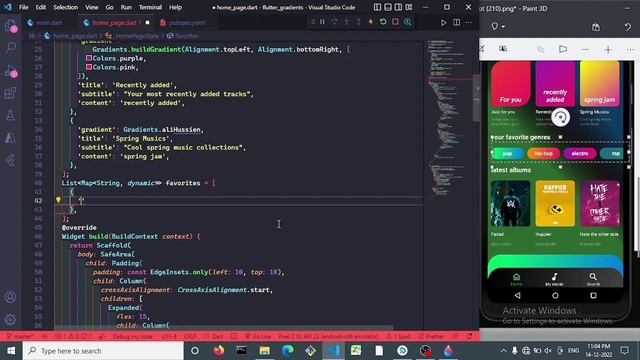Image resolution: width=640 pixels, height=360 pixels.
Task: Select Pixel 2 XL emulator device in status bar
Action: (328, 336)
